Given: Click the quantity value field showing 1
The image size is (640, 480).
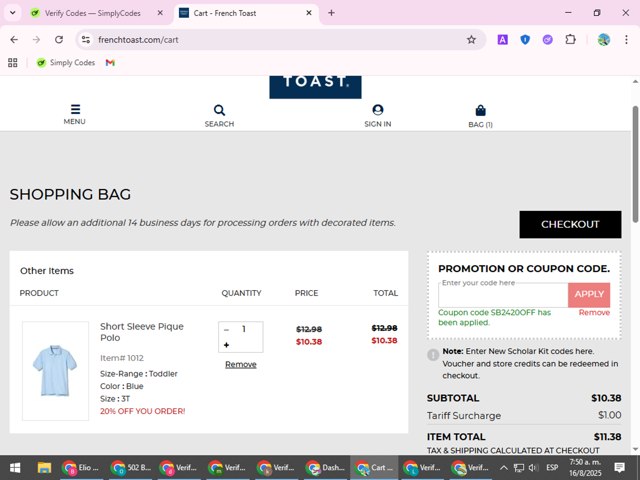Looking at the screenshot, I should tap(244, 329).
